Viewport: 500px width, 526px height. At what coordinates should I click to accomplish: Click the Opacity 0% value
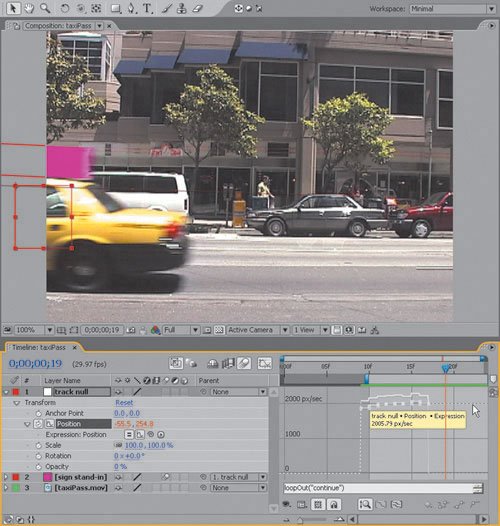pyautogui.click(x=120, y=467)
